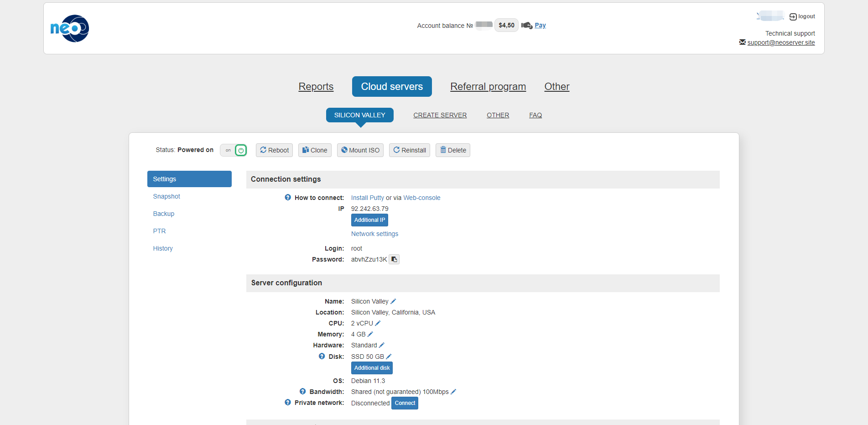Open PTR in the sidebar

[x=160, y=231]
